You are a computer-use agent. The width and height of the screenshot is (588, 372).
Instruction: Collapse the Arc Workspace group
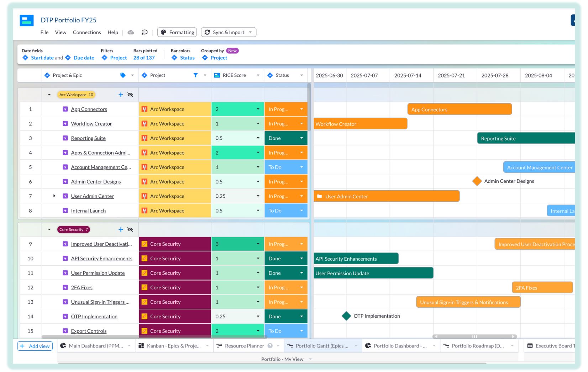pyautogui.click(x=49, y=95)
